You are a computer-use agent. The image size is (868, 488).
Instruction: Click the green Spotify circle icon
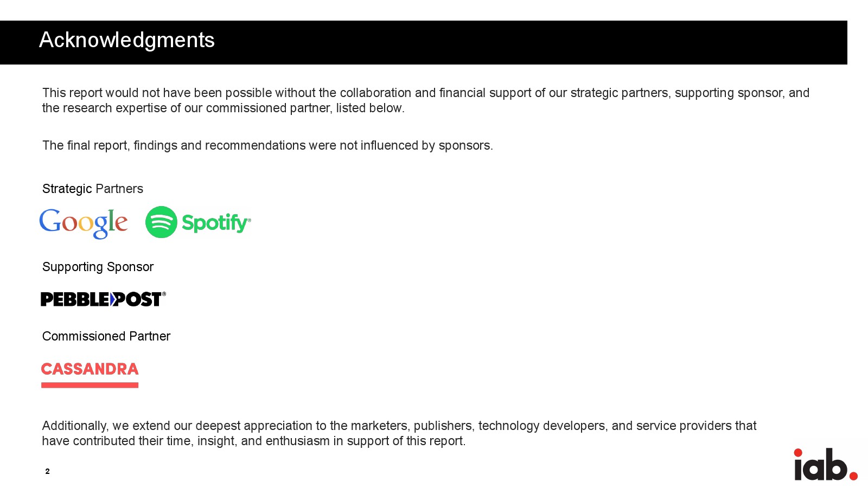[161, 222]
